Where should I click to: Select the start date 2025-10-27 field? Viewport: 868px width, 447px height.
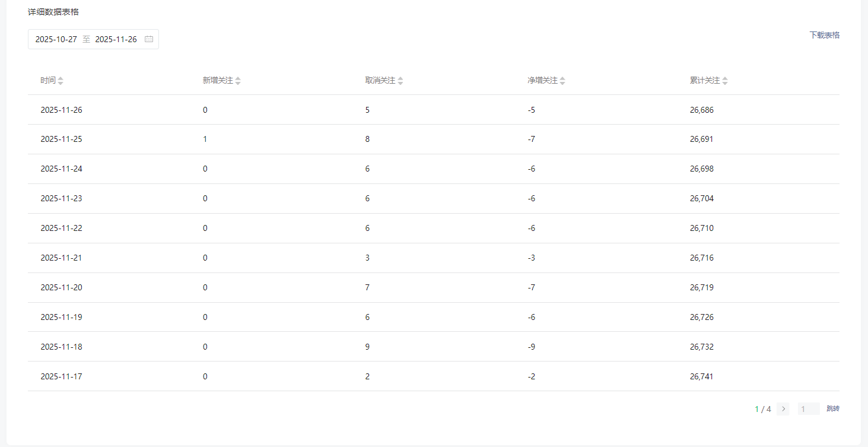point(56,39)
